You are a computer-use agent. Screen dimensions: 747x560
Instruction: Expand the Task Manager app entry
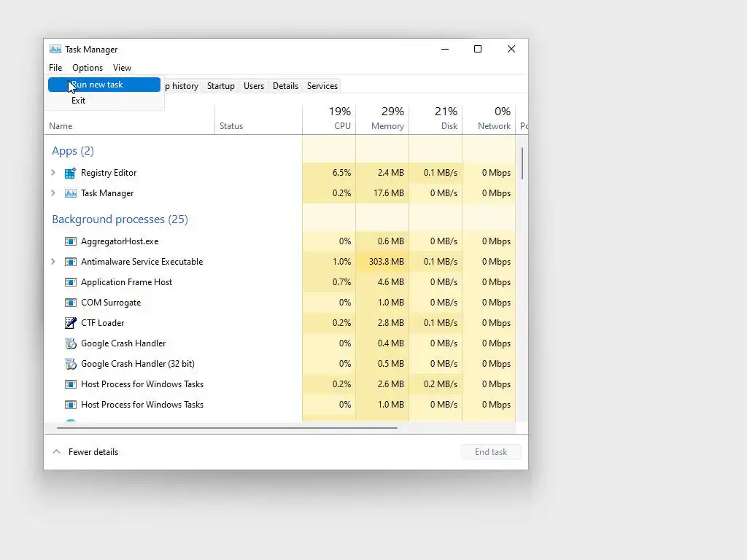53,193
